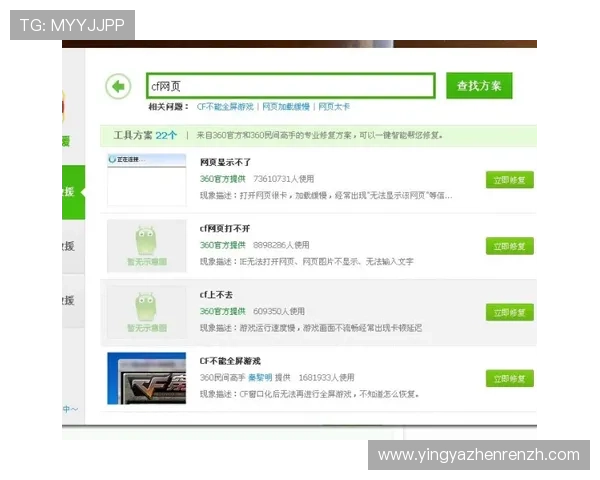Click 609350人使用 usage count

pos(279,311)
